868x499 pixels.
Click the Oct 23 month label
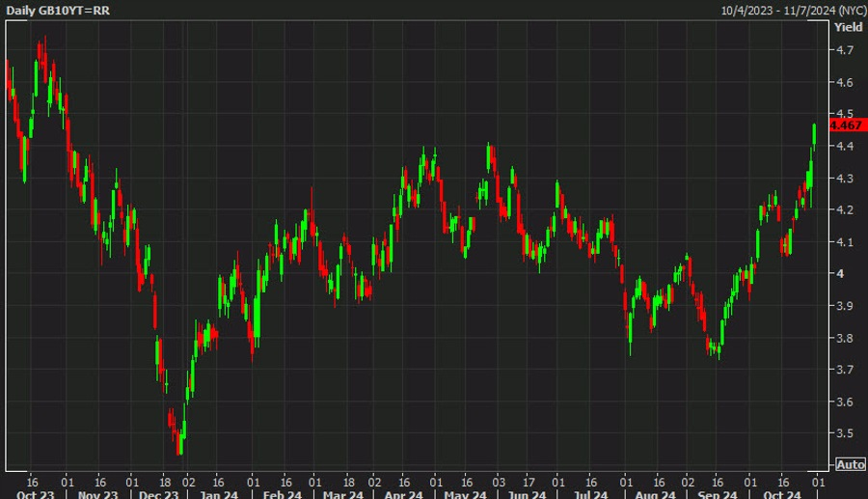click(x=36, y=494)
